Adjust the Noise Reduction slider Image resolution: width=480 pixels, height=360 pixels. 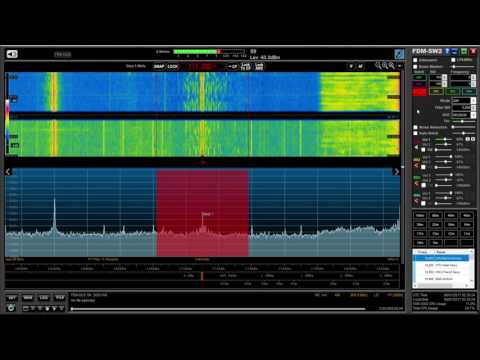(464, 127)
